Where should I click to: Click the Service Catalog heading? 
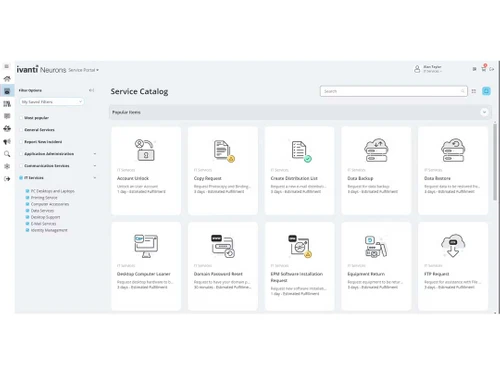point(139,91)
